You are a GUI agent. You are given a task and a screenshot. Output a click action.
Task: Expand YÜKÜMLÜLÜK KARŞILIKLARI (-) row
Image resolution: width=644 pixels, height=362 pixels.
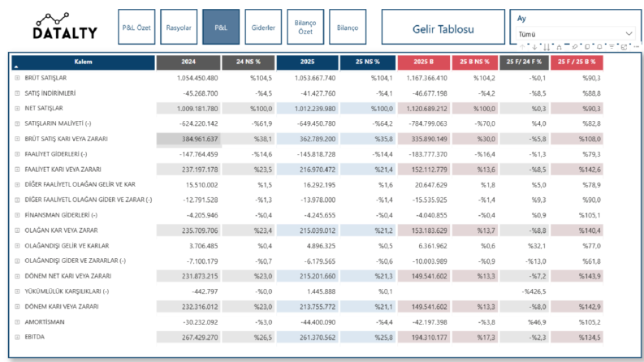pos(17,291)
